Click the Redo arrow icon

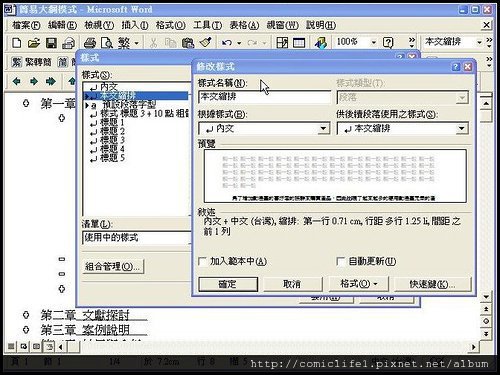coord(252,43)
